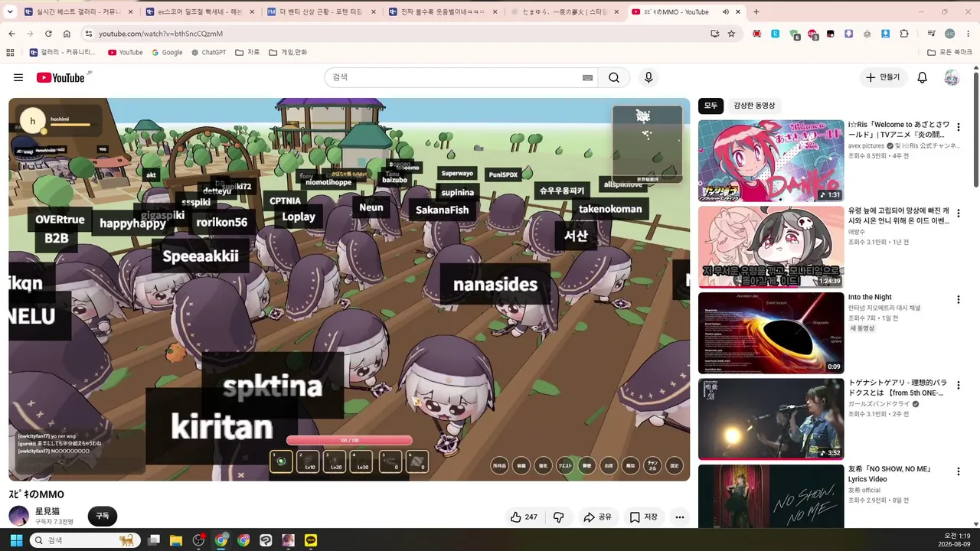Select the Lv20 skill slot in the hotbar
980x551 pixels.
[x=335, y=461]
